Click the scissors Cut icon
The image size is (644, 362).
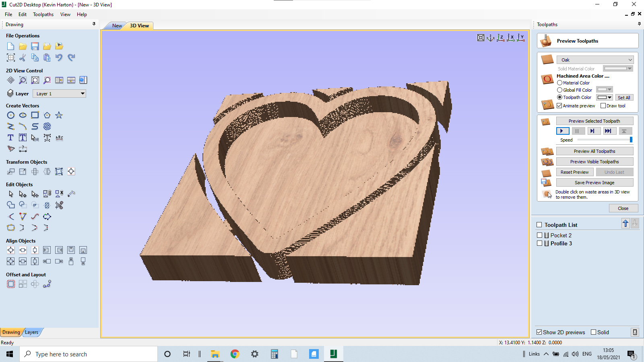click(23, 58)
